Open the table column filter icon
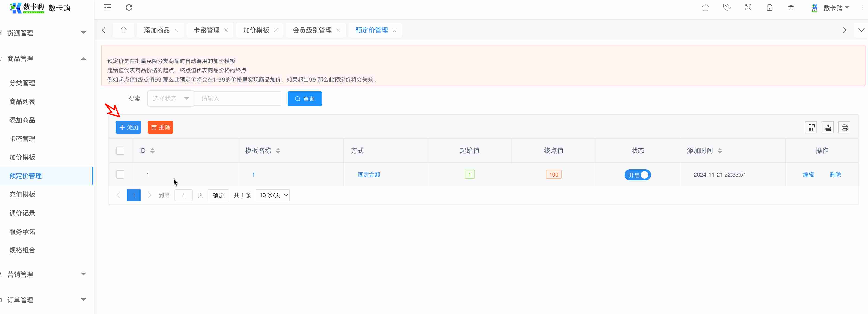868x314 pixels. tap(811, 128)
